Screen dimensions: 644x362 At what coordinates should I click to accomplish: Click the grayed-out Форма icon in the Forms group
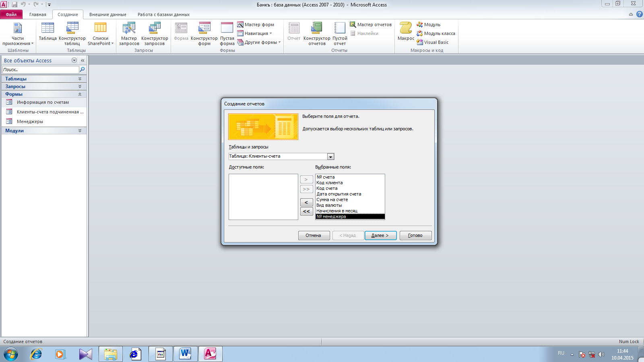(181, 31)
